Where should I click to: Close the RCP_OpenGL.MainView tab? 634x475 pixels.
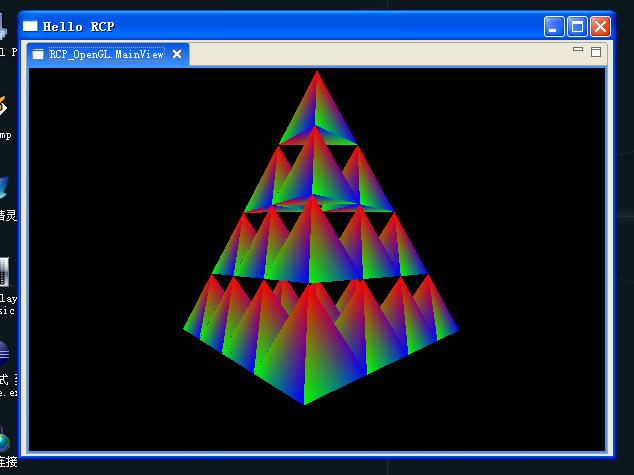[177, 54]
